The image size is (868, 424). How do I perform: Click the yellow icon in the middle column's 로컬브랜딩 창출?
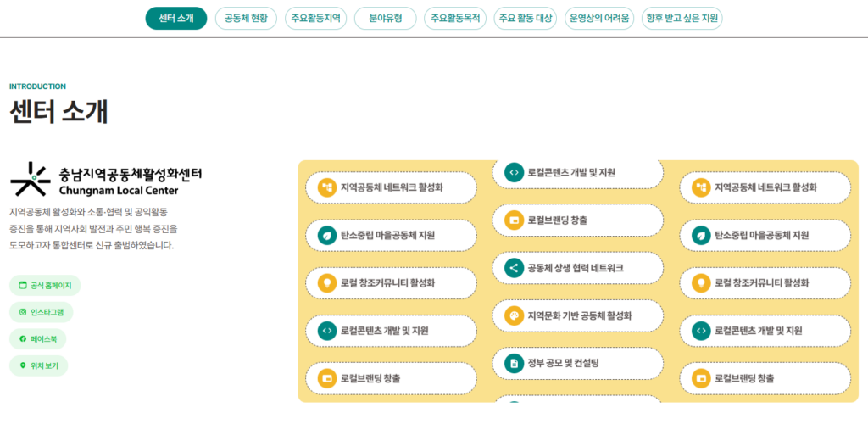point(514,220)
